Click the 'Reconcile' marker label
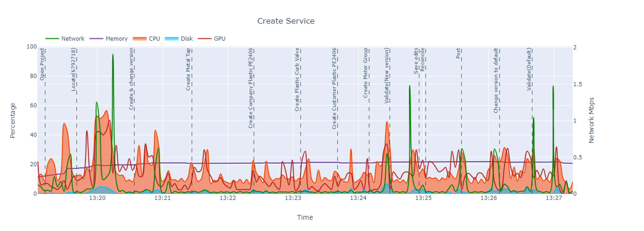The width and height of the screenshot is (644, 231). pyautogui.click(x=422, y=59)
